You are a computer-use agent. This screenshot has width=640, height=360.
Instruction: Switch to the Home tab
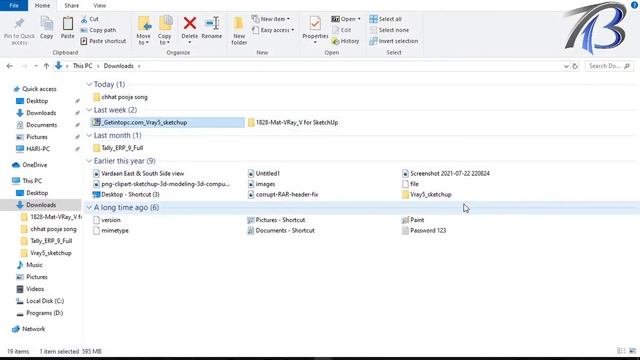tap(42, 5)
